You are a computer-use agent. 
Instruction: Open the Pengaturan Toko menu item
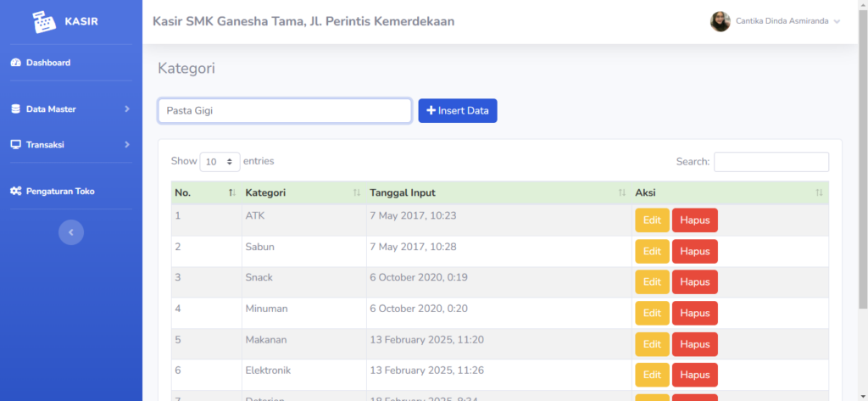pyautogui.click(x=71, y=191)
